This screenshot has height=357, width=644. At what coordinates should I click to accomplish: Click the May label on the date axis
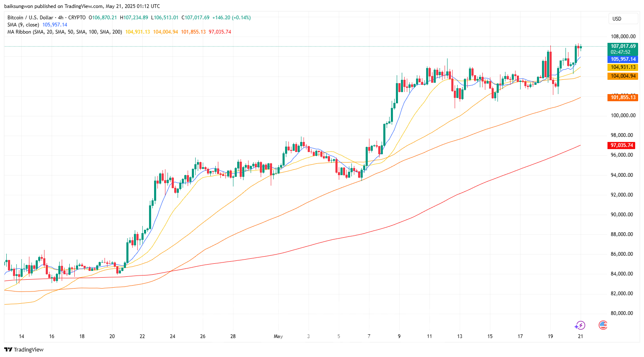(278, 336)
